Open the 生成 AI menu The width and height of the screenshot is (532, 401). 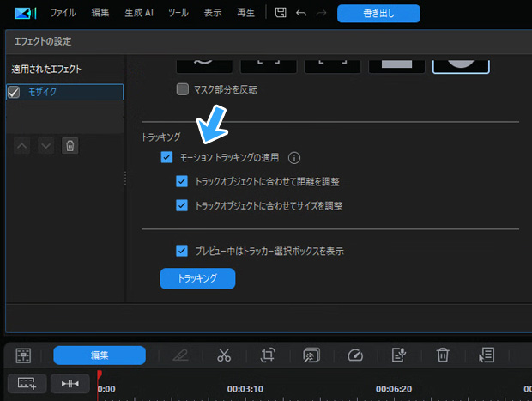tap(139, 13)
